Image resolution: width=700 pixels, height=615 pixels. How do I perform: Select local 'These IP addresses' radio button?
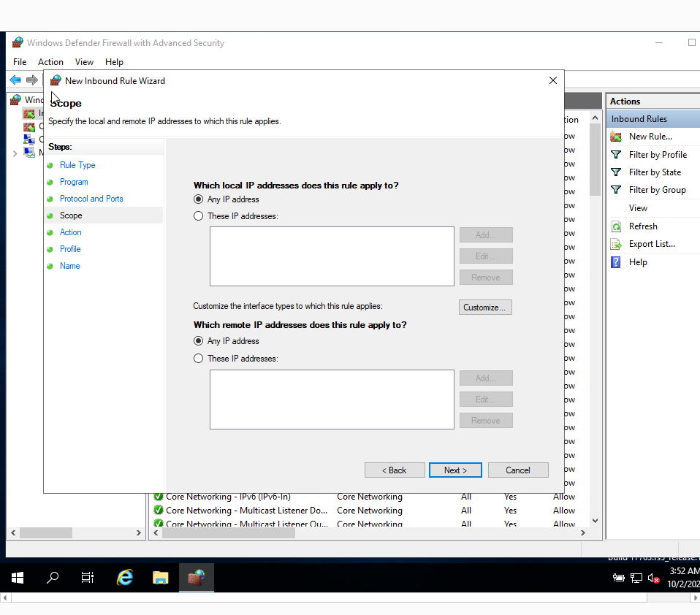198,216
